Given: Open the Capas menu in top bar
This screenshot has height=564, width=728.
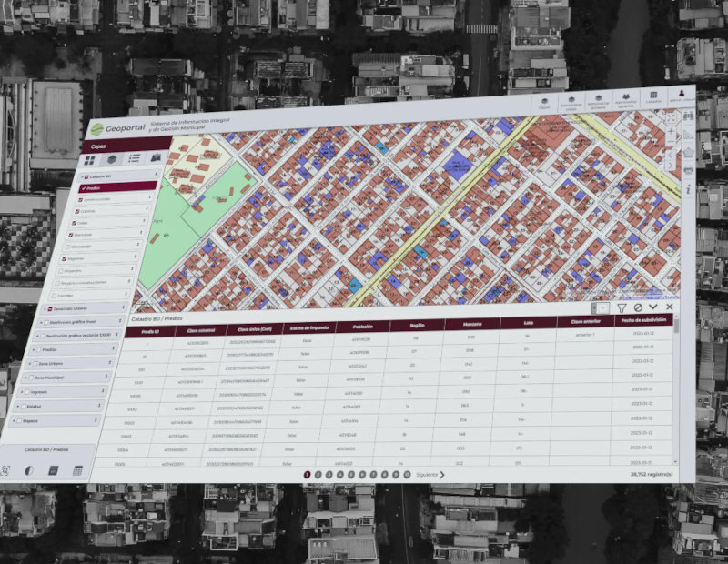Looking at the screenshot, I should [x=544, y=103].
